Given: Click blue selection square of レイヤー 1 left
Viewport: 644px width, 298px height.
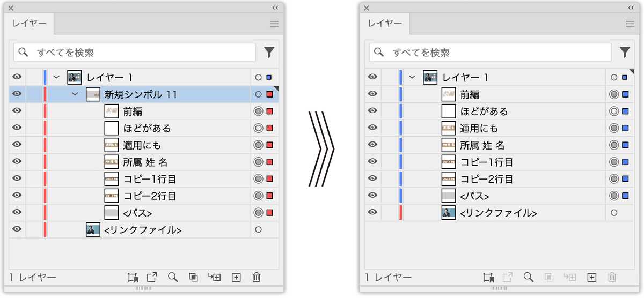Looking at the screenshot, I should (269, 77).
